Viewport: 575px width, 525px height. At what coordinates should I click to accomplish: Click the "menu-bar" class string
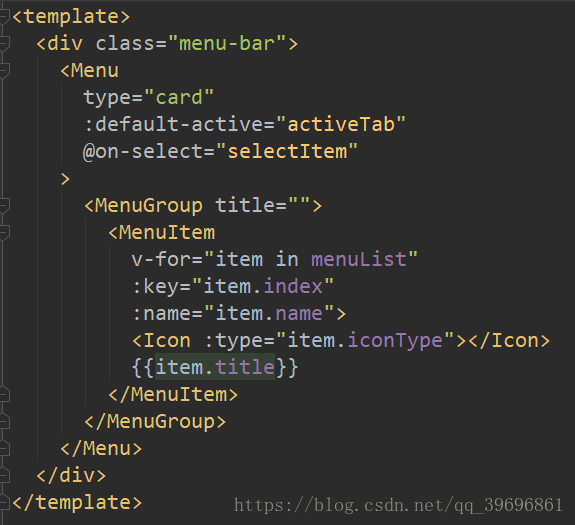pyautogui.click(x=227, y=44)
